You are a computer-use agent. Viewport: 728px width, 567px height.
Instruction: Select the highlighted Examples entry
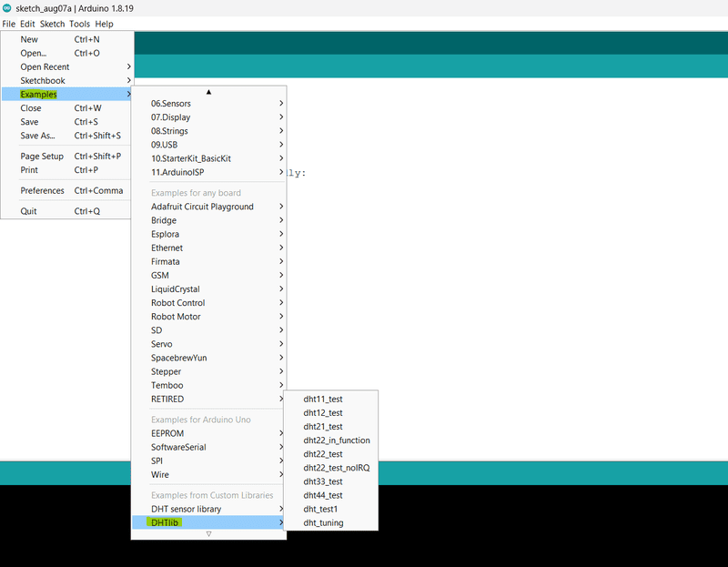coord(66,95)
